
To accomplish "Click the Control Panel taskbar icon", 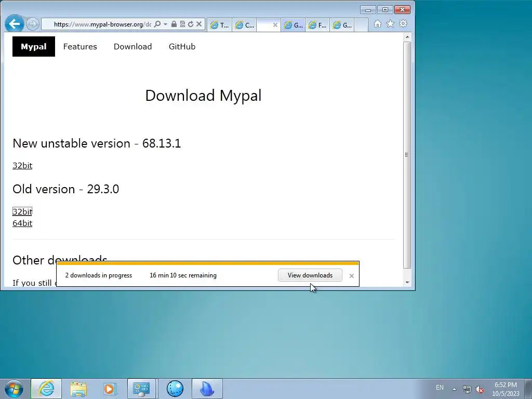I will tap(141, 389).
